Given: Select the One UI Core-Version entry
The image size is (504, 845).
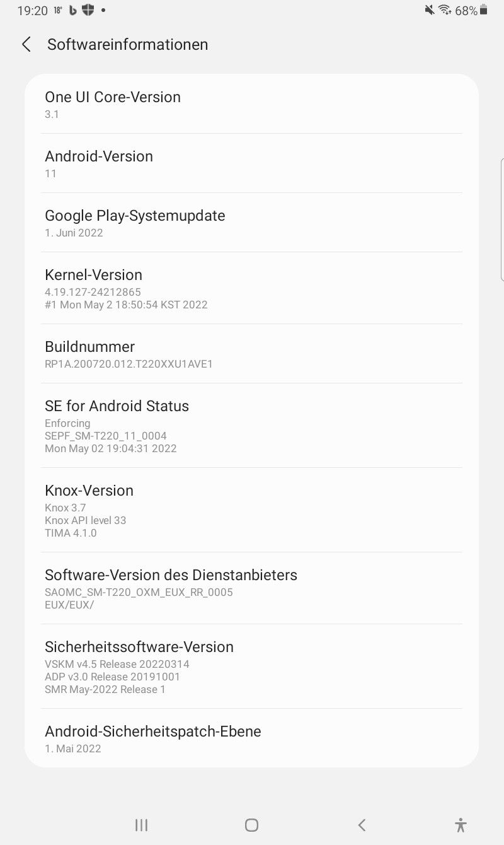Looking at the screenshot, I should 252,104.
